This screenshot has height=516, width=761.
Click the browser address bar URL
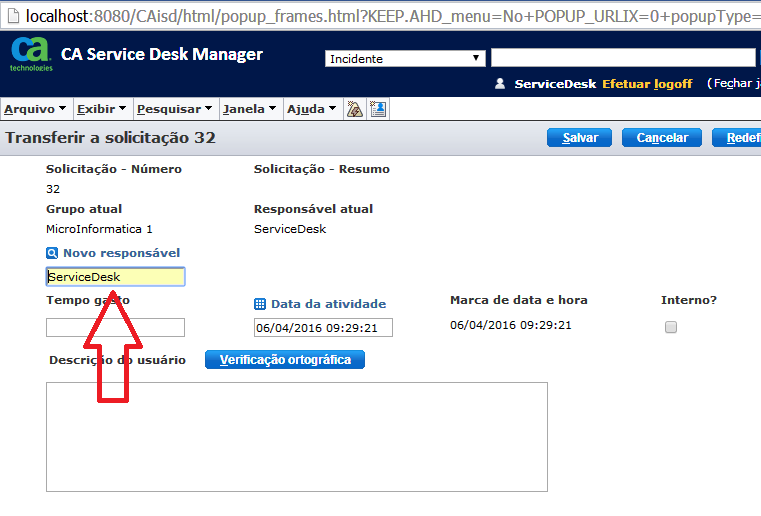click(393, 16)
